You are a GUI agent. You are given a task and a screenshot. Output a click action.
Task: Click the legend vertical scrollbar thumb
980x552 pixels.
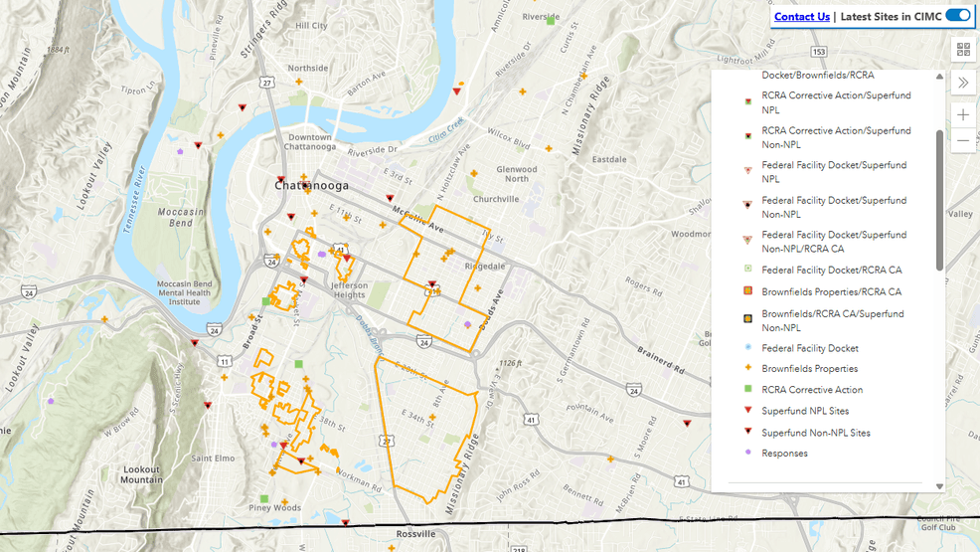pos(939,199)
